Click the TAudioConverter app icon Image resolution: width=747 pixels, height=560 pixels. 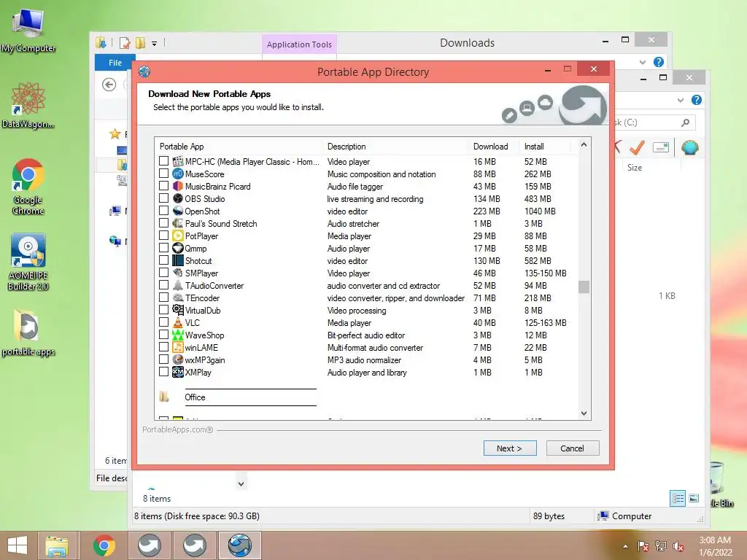178,285
